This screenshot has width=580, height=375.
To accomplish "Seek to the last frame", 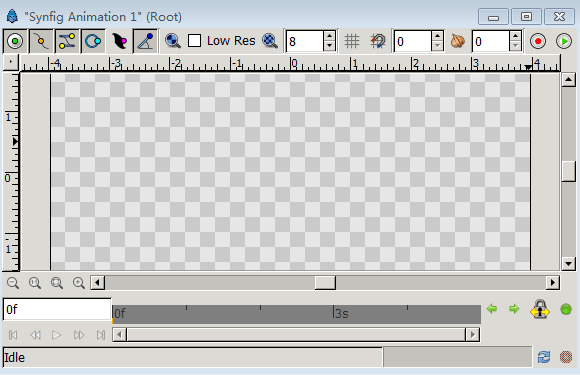I will click(101, 335).
